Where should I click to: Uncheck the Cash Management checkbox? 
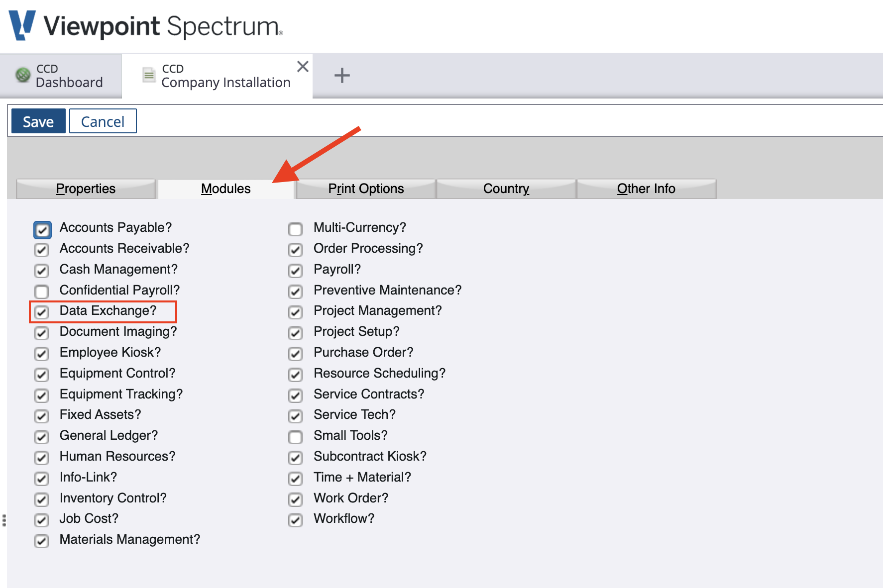[x=42, y=271]
